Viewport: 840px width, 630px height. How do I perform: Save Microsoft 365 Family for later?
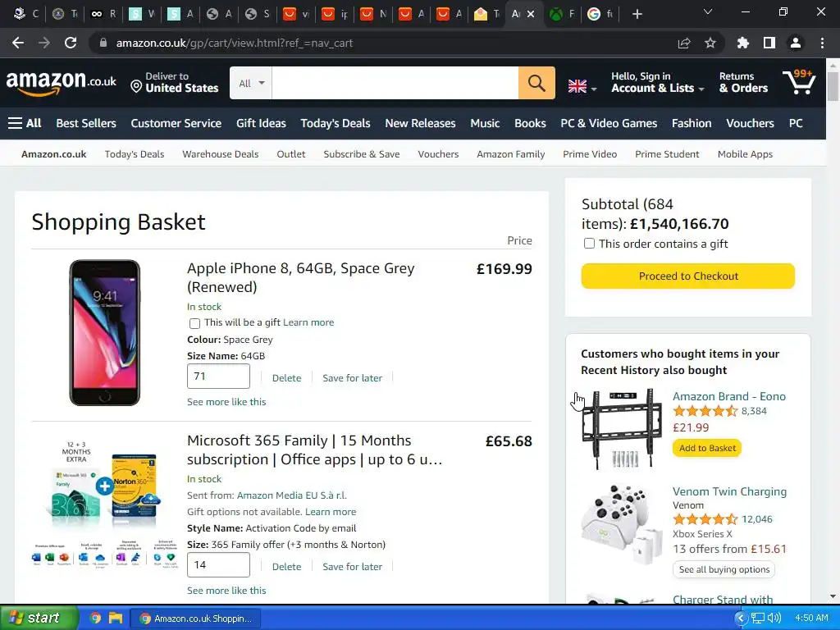point(352,566)
